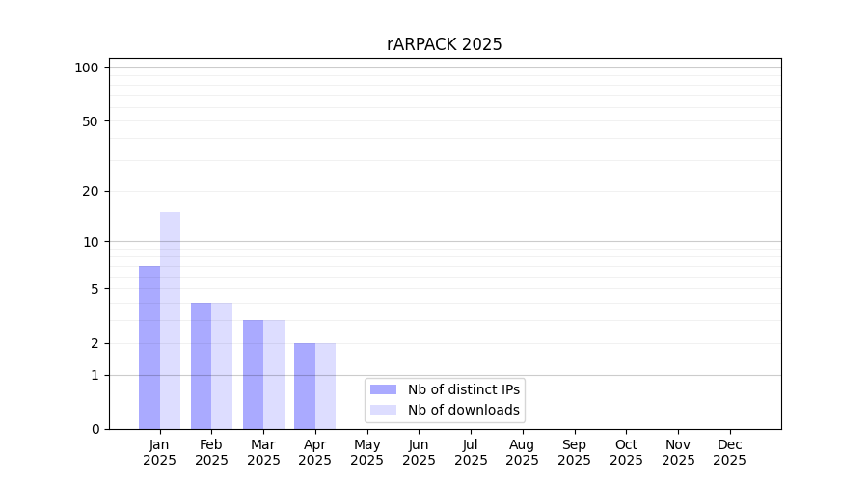Viewport: 868px width, 482px height.
Task: Select the 'Nb of downloads' legend label
Action: pyautogui.click(x=463, y=410)
